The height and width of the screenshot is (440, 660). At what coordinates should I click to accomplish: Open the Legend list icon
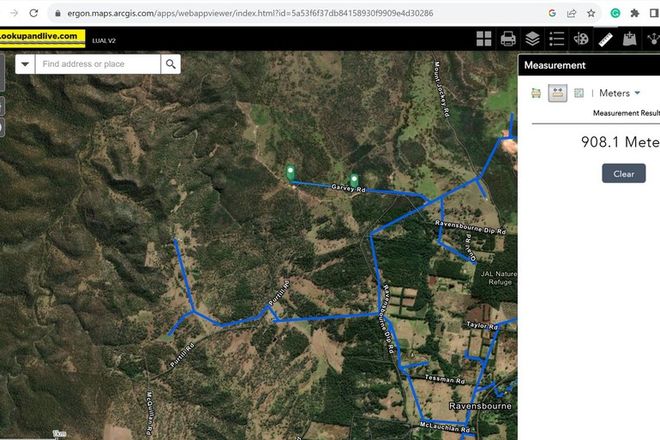556,39
